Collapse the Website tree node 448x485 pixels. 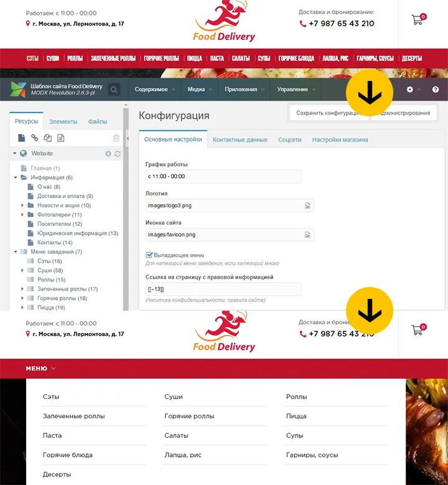[x=14, y=153]
